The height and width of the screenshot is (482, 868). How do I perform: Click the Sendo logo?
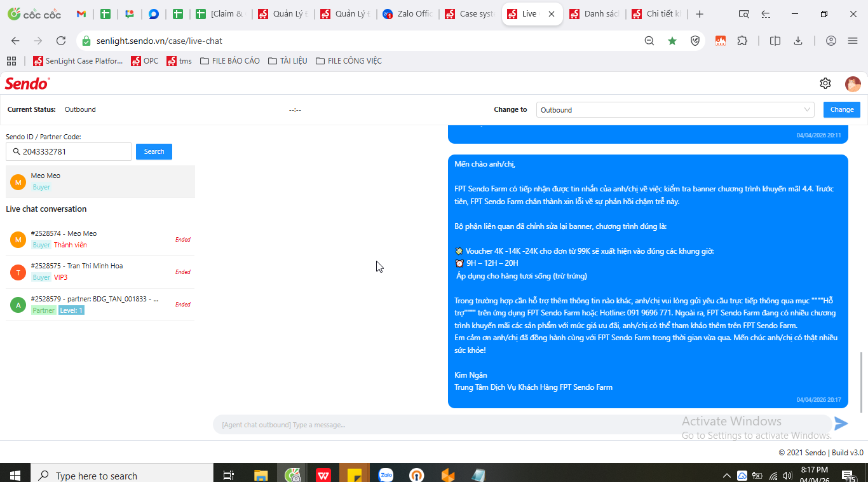tap(27, 83)
